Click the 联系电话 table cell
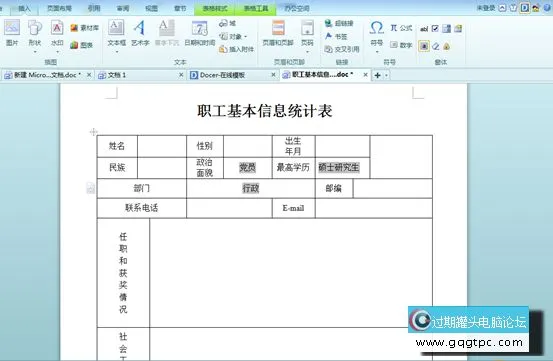This screenshot has width=553, height=361. [141, 208]
